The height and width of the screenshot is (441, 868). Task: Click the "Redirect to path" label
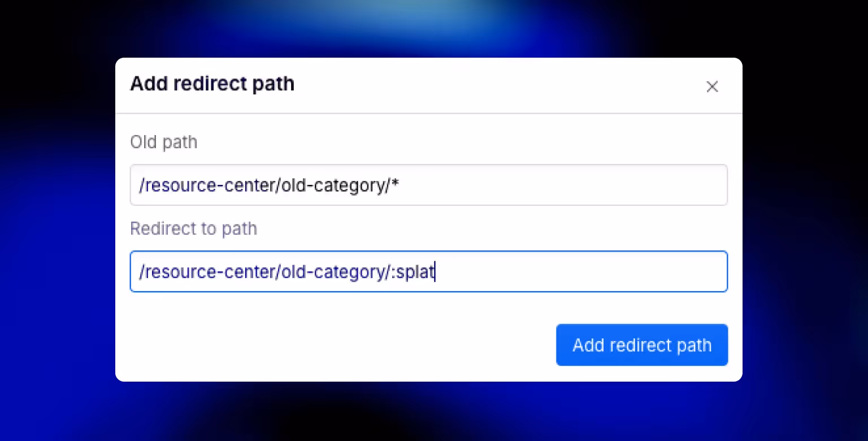click(x=193, y=228)
